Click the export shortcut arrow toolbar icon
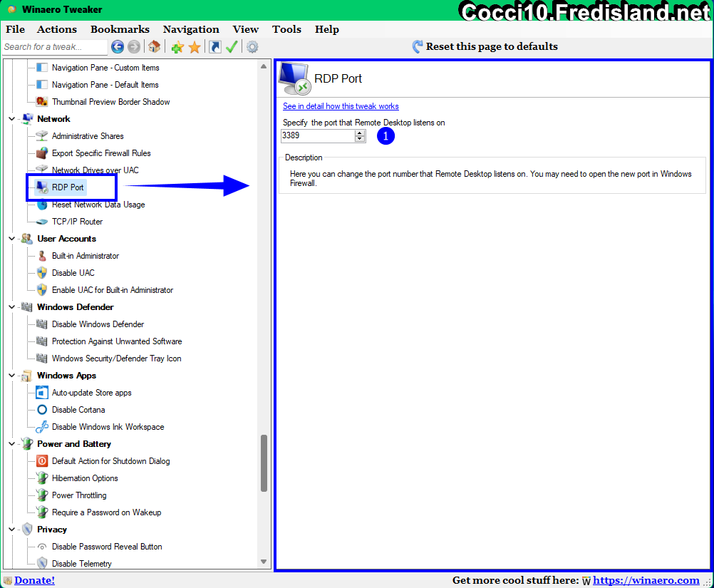The image size is (714, 588). 215,46
